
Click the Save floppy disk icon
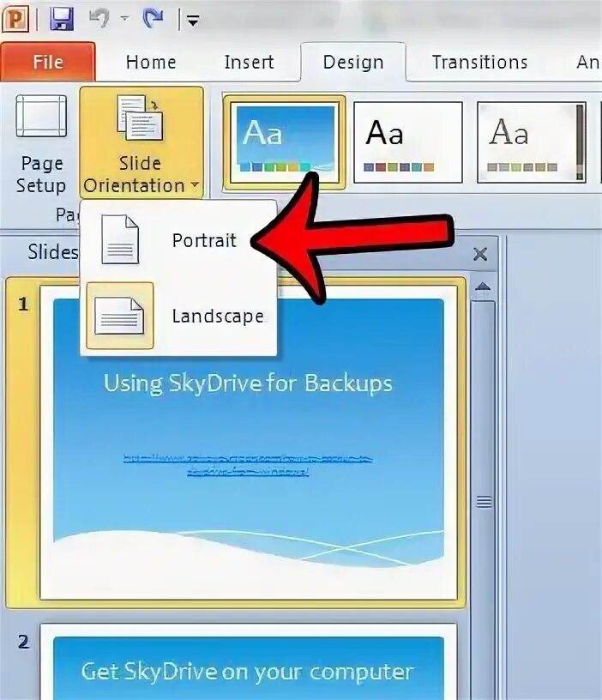pyautogui.click(x=62, y=19)
